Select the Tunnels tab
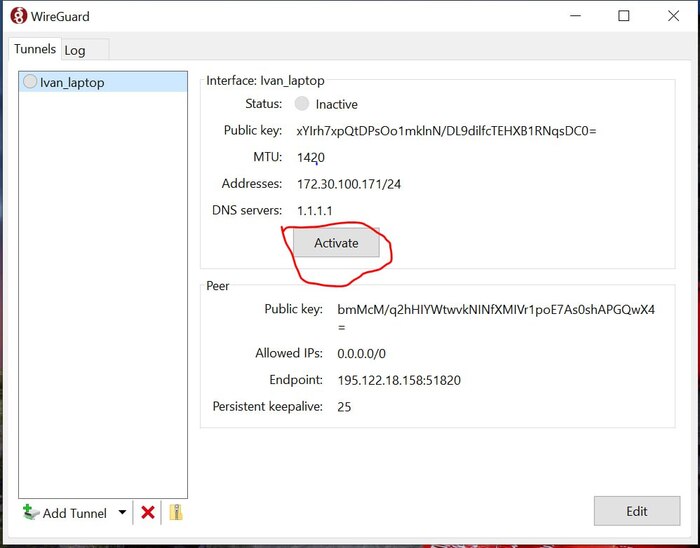 pyautogui.click(x=35, y=49)
